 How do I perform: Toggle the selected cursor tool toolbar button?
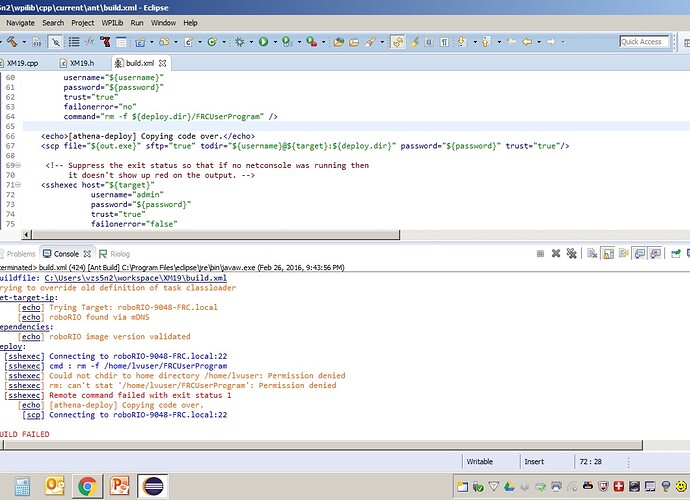55,42
